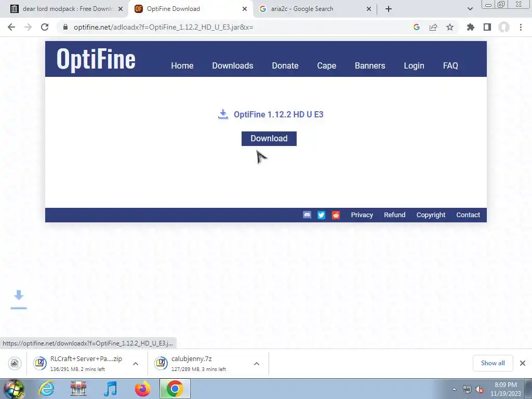This screenshot has width=532, height=399.
Task: Open the music note app in taskbar
Action: (110, 389)
